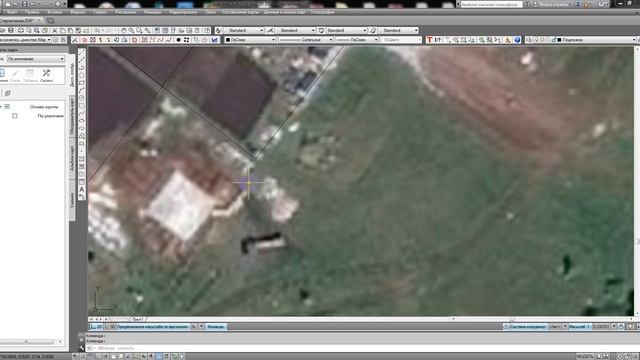Select the Rectangle tool in draw toolbar
The height and width of the screenshot is (360, 640).
coord(82,83)
